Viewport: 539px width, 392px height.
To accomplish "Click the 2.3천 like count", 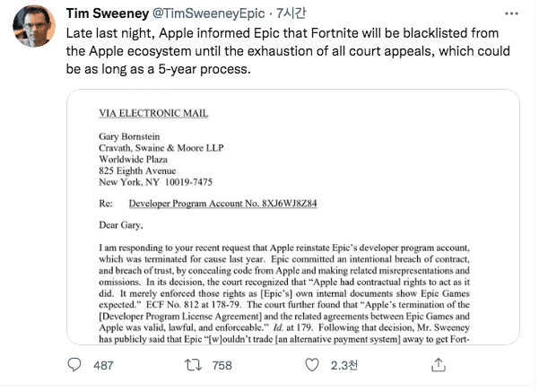I will [x=343, y=366].
